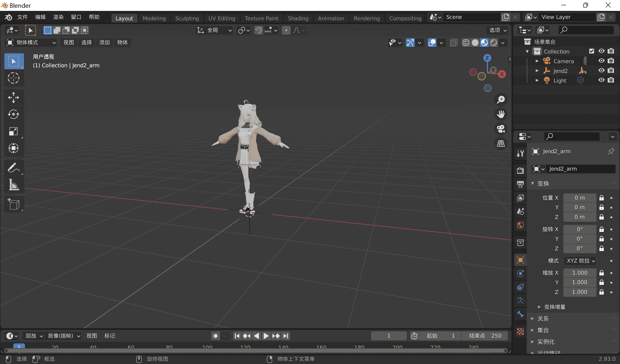Screen dimensions: 620x364
Task: Toggle X-ray mode
Action: (453, 43)
